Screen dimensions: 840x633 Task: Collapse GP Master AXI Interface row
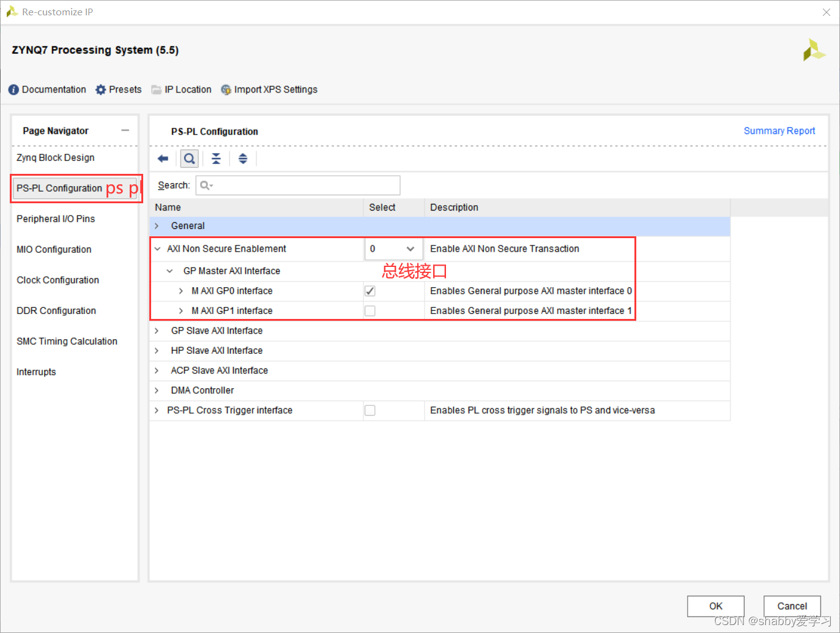click(x=169, y=271)
